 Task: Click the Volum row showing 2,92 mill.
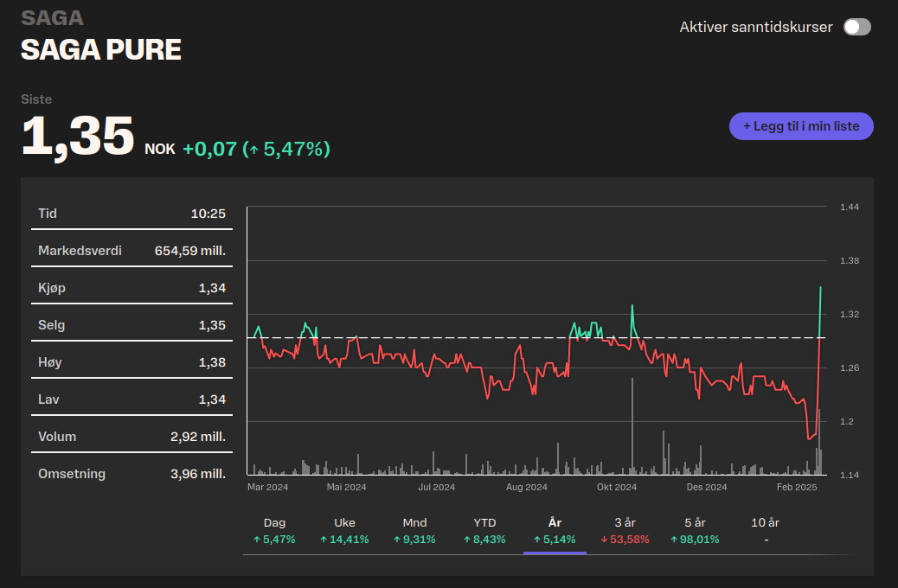[131, 437]
